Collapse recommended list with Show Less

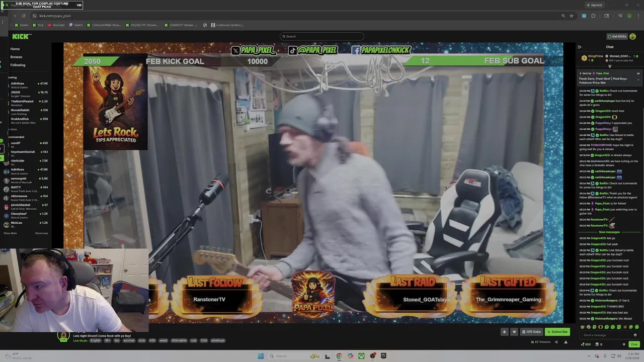click(x=41, y=233)
